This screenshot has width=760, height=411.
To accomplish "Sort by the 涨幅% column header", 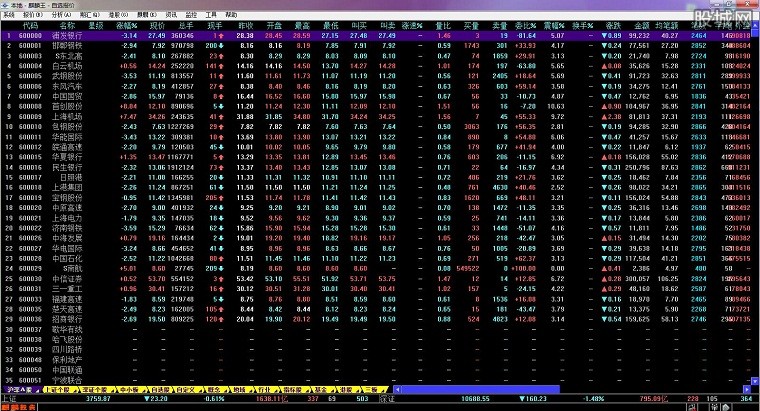I will tap(127, 25).
